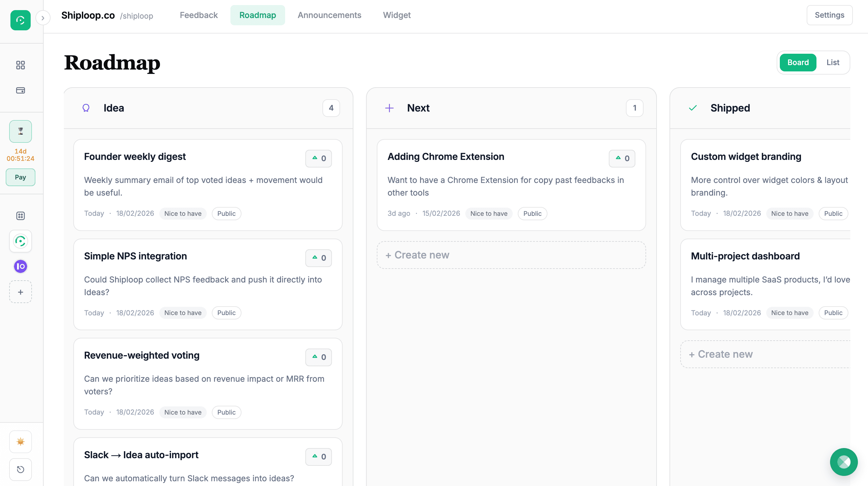Open the purple Io workspace icon

pos(20,266)
